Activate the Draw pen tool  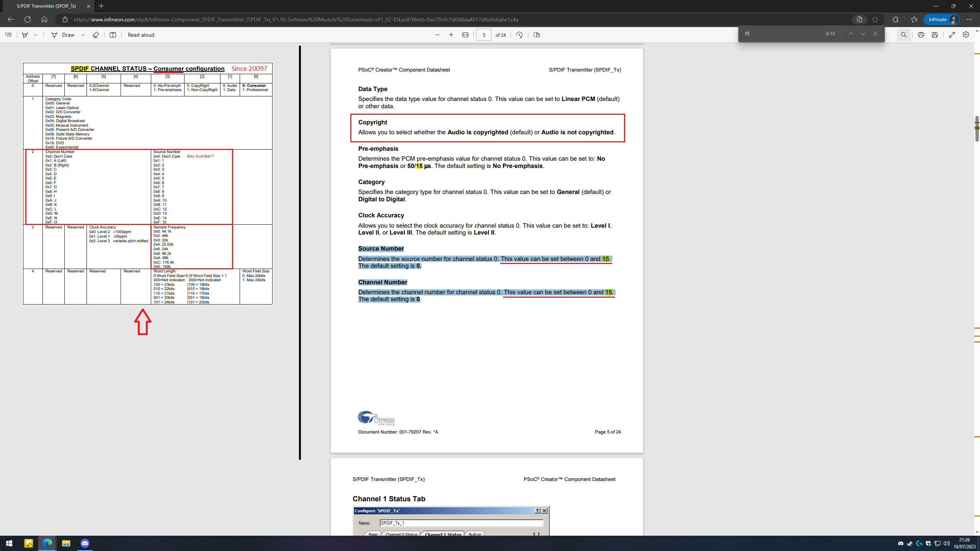point(63,35)
